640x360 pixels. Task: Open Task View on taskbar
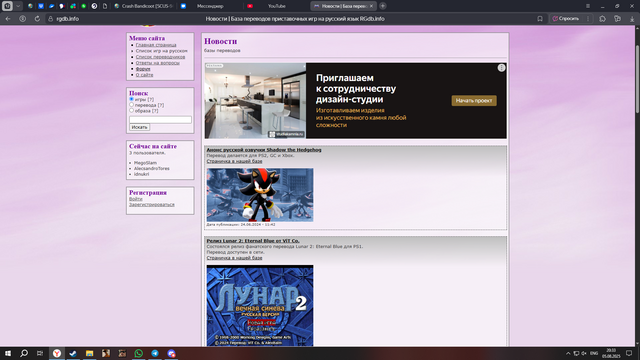(40, 353)
